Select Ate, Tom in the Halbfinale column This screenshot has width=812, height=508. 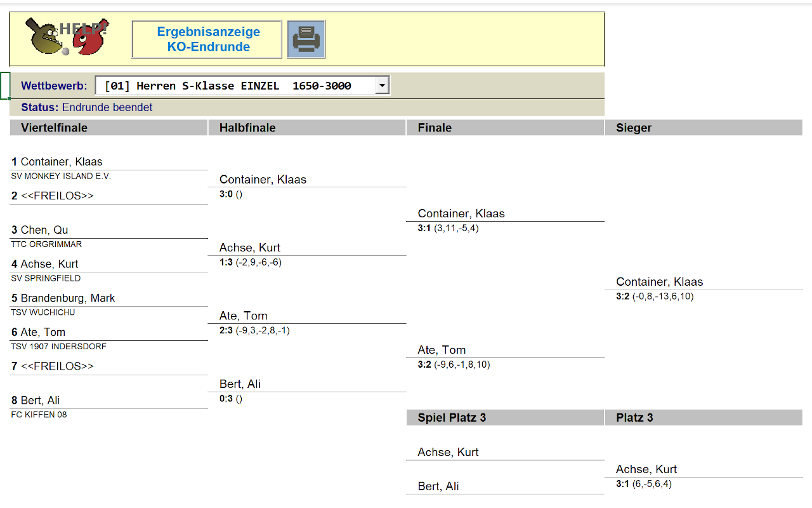coord(244,316)
